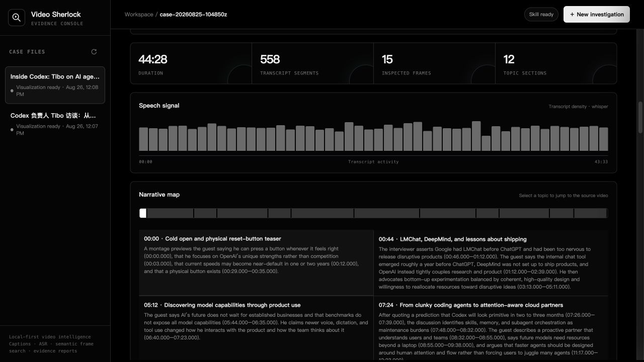Click the 'CASE FILES' sidebar heading

(x=27, y=52)
